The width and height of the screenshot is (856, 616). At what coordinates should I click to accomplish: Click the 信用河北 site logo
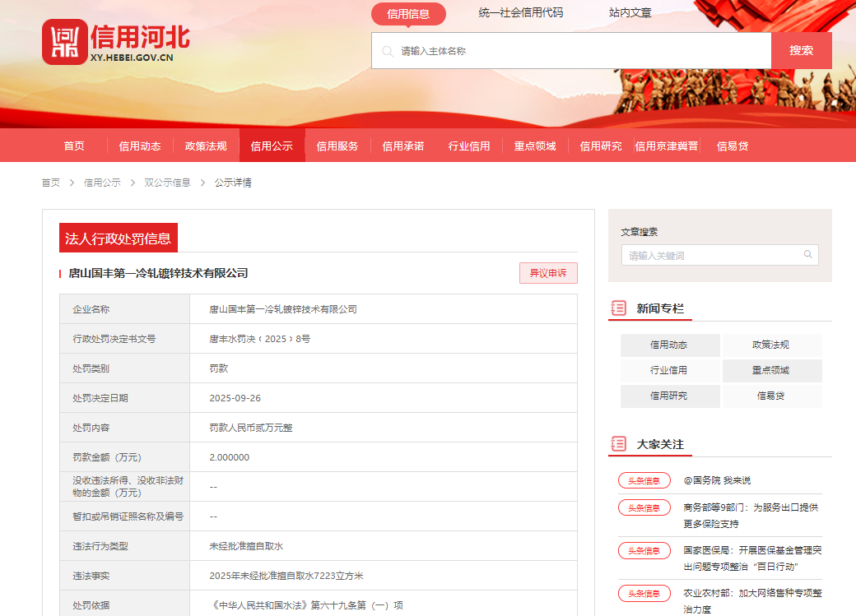[116, 42]
